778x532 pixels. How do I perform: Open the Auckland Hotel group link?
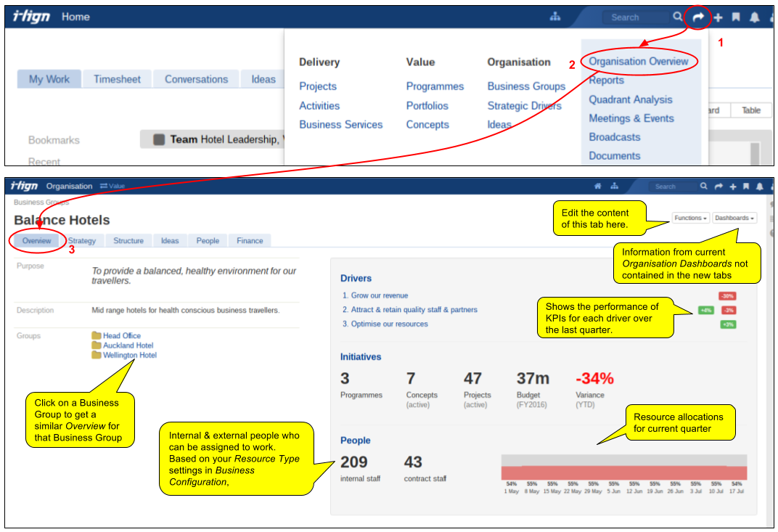tap(128, 345)
